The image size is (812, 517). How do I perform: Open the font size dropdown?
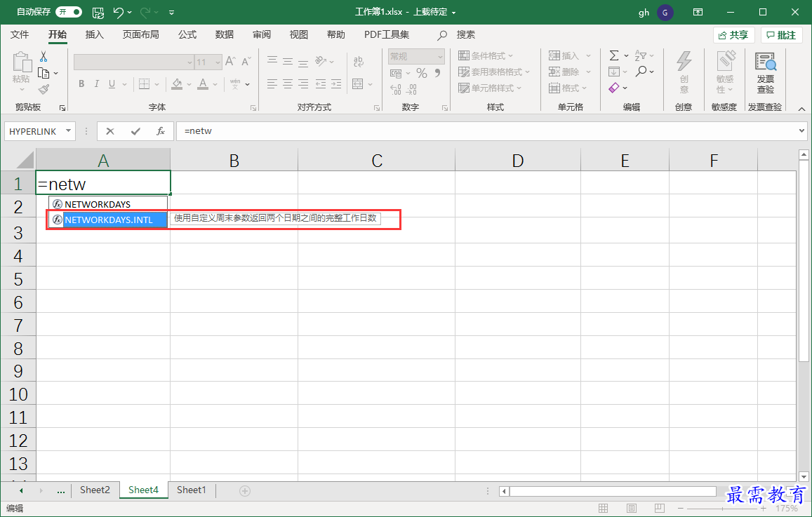pos(218,62)
